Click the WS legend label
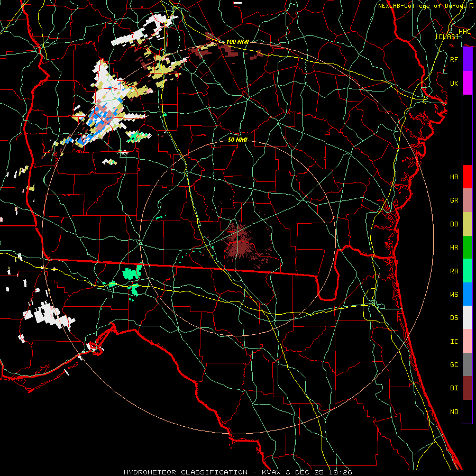This screenshot has width=476, height=476. tap(454, 295)
